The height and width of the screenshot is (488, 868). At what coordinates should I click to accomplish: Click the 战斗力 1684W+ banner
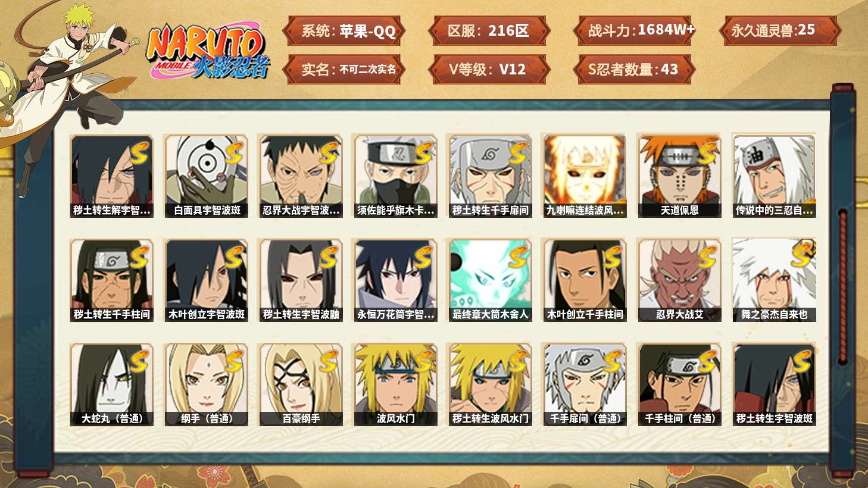point(635,30)
